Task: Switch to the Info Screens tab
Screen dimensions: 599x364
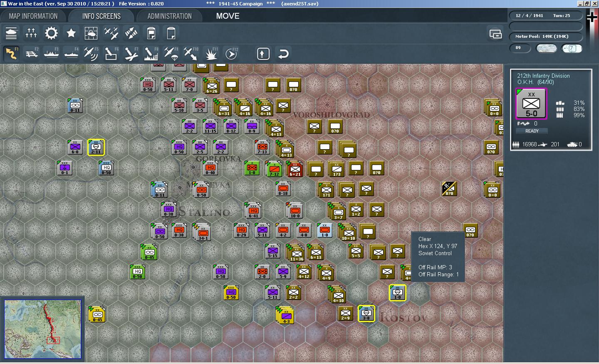Action: click(101, 16)
